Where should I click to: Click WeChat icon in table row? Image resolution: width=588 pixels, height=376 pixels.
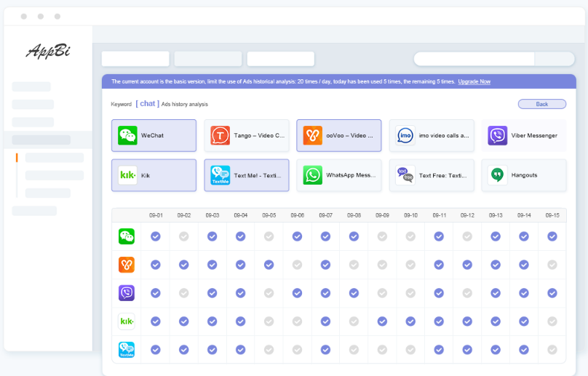click(x=127, y=236)
